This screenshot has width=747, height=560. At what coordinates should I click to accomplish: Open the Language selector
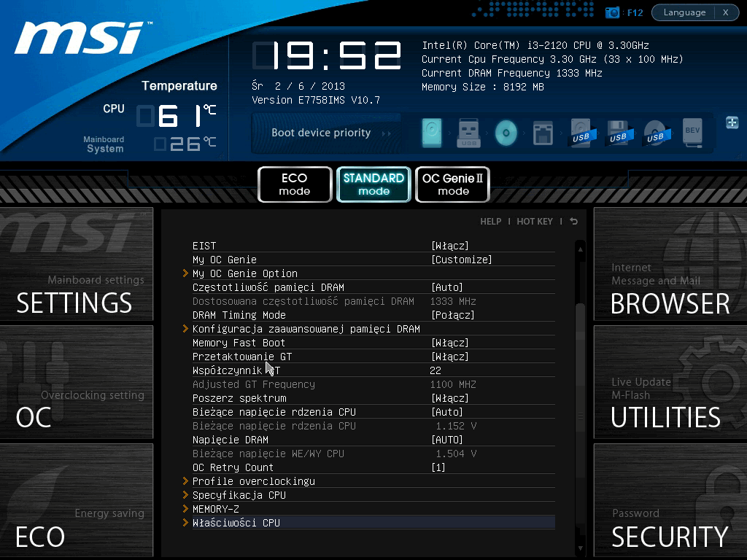coord(684,12)
